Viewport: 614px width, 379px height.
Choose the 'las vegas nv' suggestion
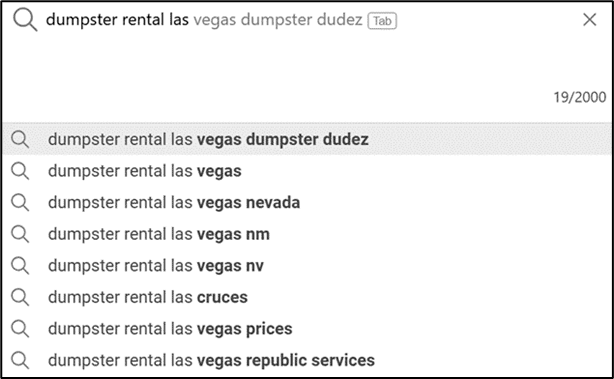coord(307,266)
